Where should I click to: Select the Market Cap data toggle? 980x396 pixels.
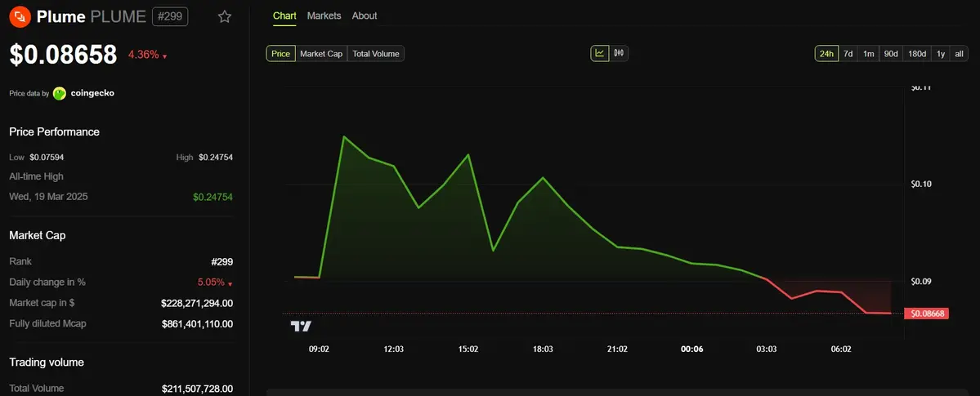pyautogui.click(x=321, y=54)
